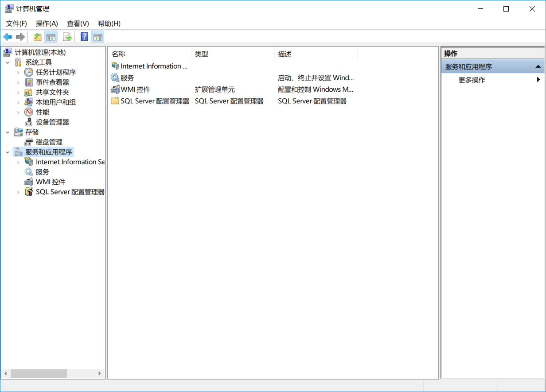Click the blue Help toolbar icon
The image size is (546, 392).
[84, 37]
